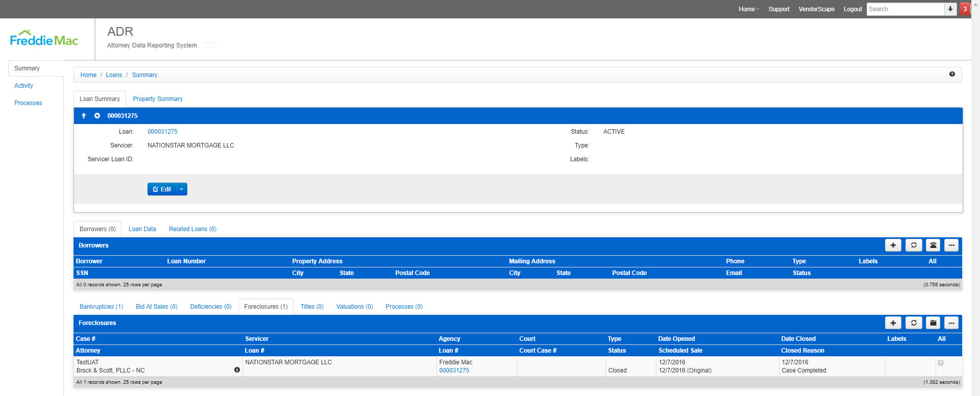
Task: Open the Deficiencies (0) tab
Action: click(x=211, y=307)
